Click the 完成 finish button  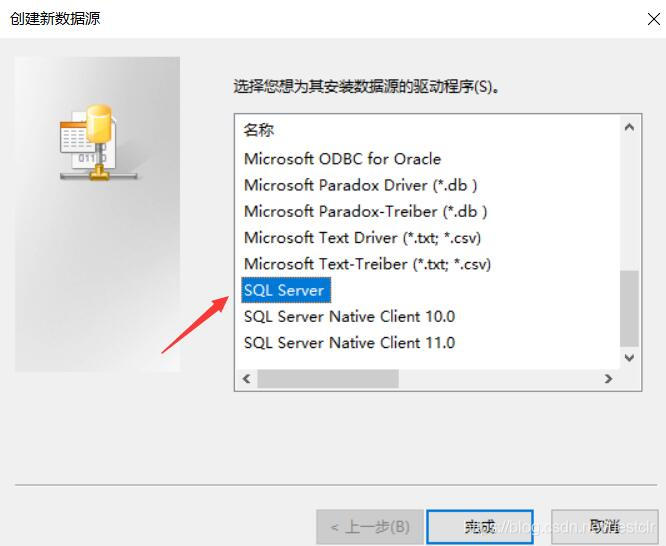click(480, 527)
